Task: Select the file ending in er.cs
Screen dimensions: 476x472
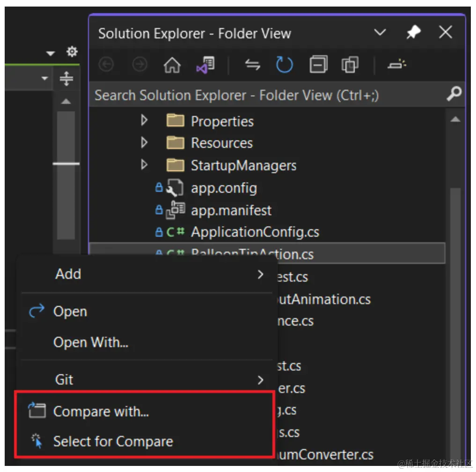Action: (x=292, y=389)
